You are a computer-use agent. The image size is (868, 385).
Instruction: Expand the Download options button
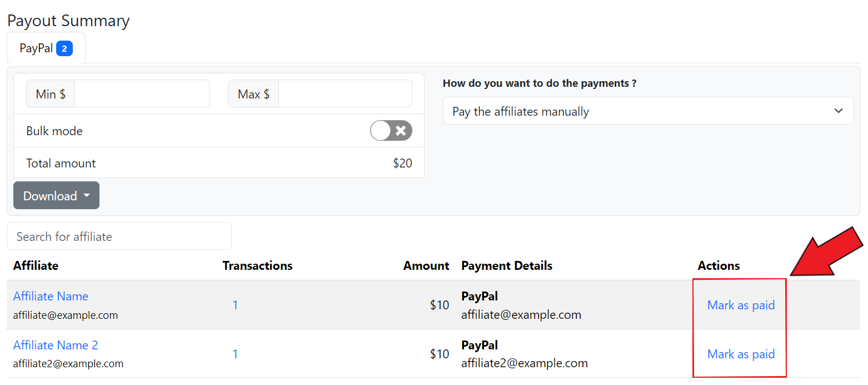(x=56, y=196)
